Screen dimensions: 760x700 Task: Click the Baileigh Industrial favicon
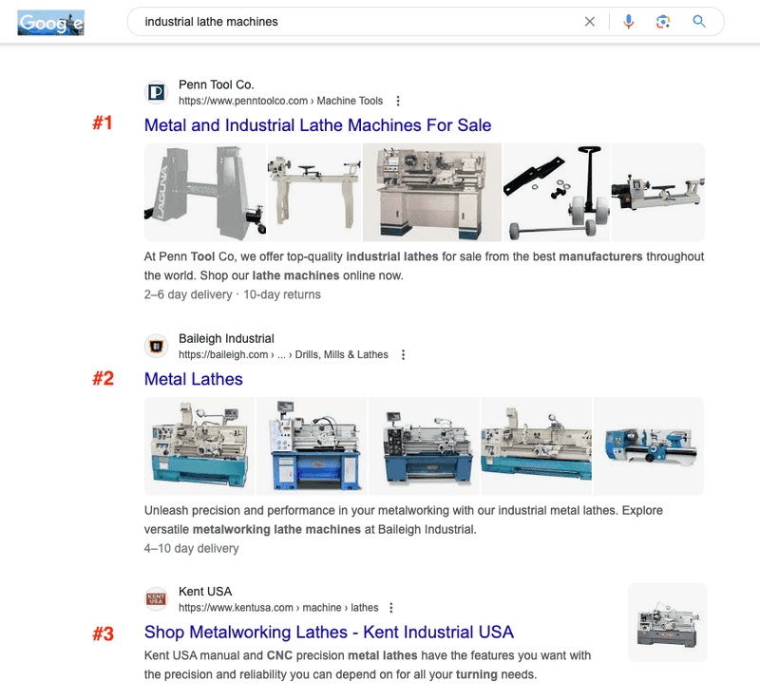(156, 346)
